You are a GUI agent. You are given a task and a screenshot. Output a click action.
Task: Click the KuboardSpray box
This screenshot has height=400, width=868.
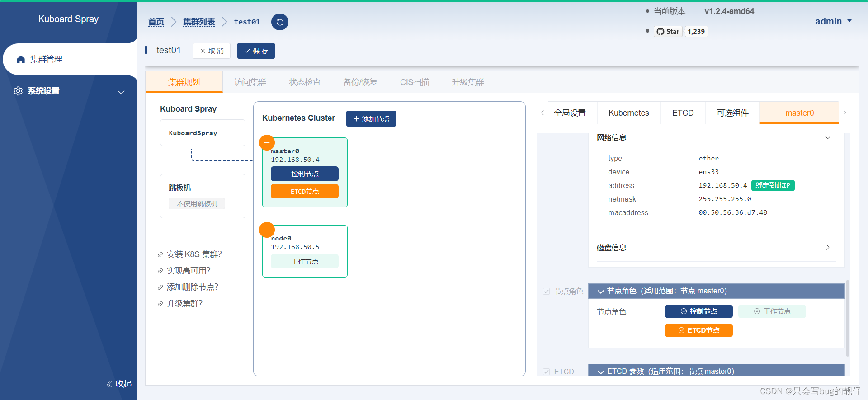point(203,133)
